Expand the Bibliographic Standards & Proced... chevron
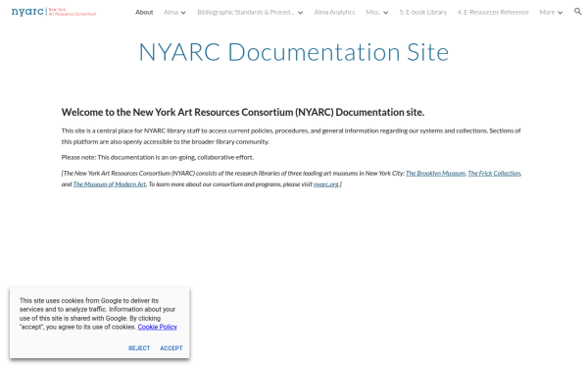The width and height of the screenshot is (588, 368). click(301, 13)
